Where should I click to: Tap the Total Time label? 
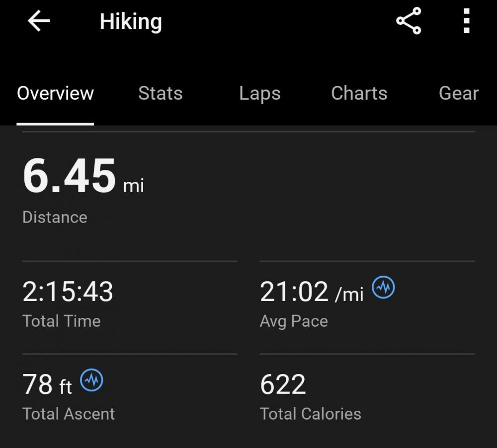click(x=62, y=321)
